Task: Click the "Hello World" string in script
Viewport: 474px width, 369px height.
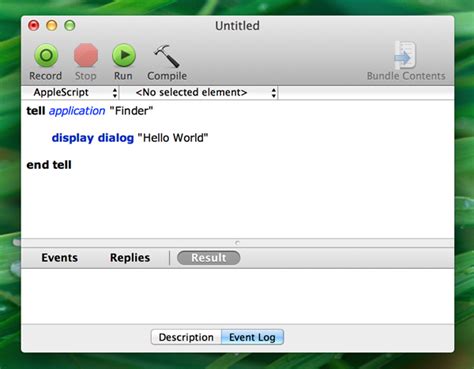Action: (173, 138)
